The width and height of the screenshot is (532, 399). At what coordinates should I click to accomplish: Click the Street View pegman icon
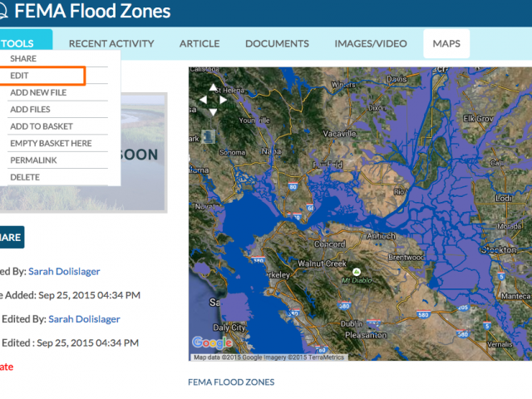(x=208, y=136)
